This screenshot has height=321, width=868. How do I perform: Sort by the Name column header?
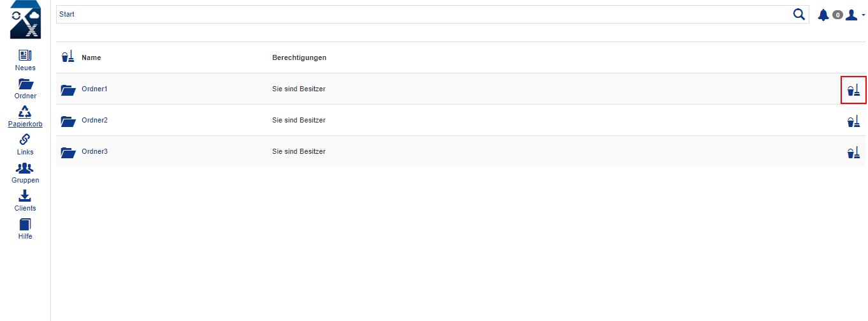pos(91,57)
